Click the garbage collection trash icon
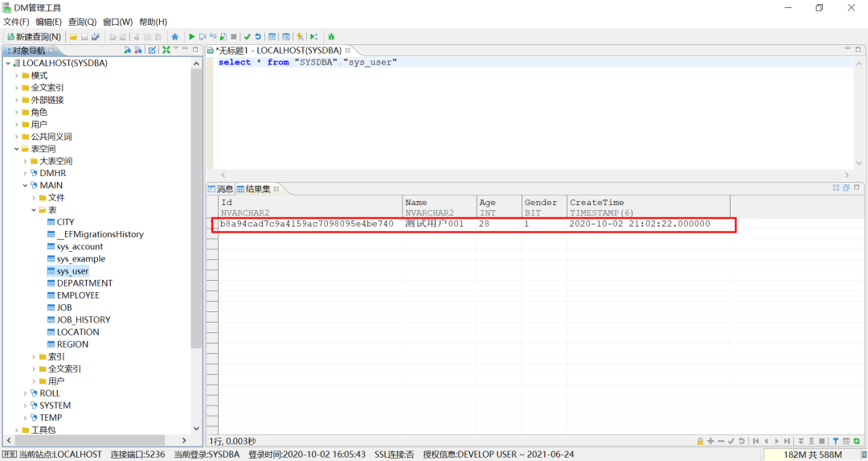The height and width of the screenshot is (461, 868). (864, 455)
